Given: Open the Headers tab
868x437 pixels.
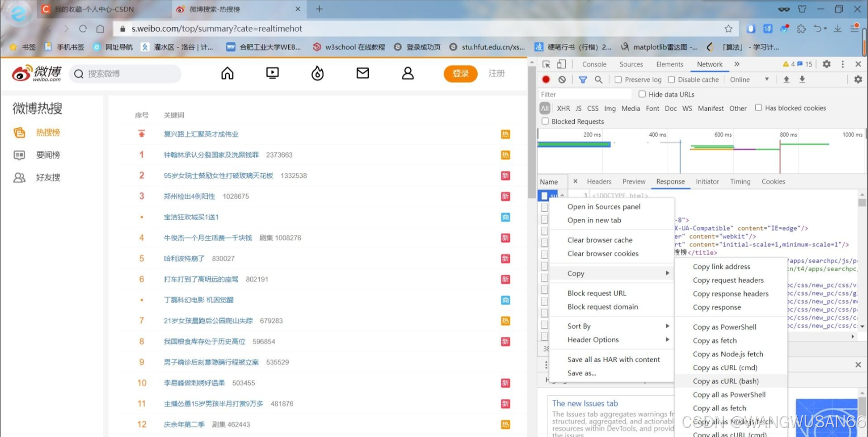Looking at the screenshot, I should tap(599, 181).
